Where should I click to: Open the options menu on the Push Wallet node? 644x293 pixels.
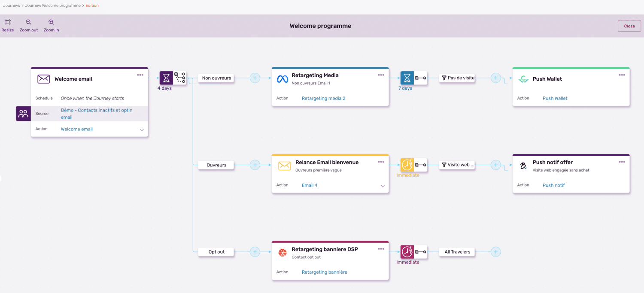point(622,74)
